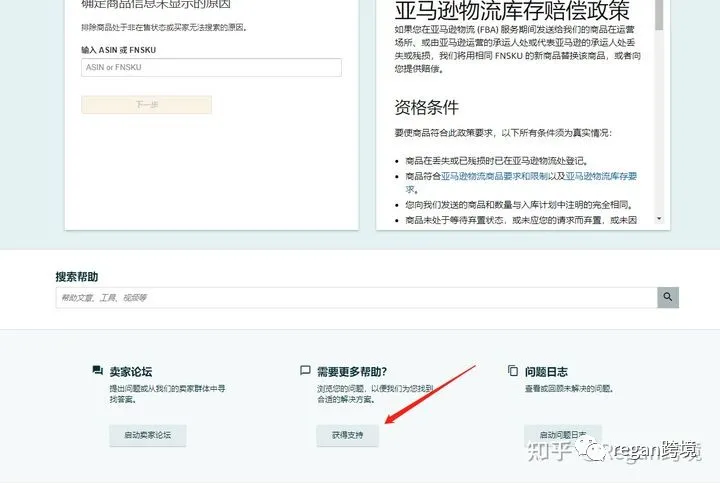The image size is (720, 483).
Task: Click the 需要更多帮助 speech bubble icon
Action: point(305,370)
